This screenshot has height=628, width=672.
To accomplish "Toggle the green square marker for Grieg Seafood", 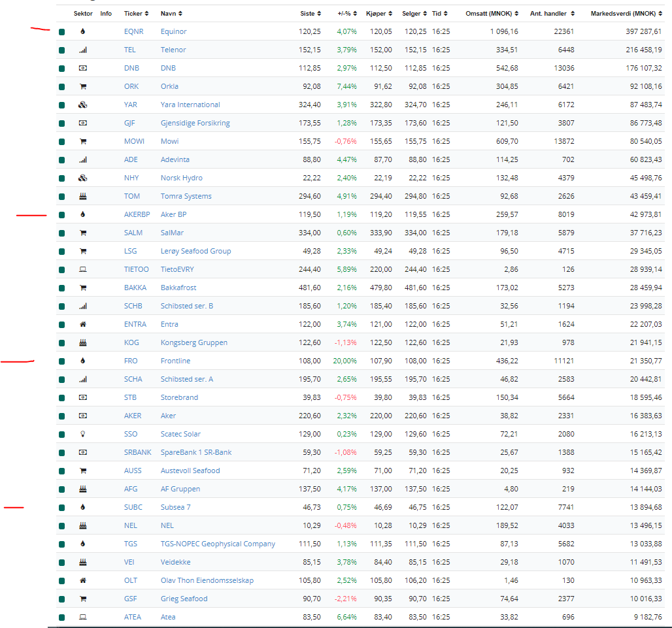I will click(61, 599).
